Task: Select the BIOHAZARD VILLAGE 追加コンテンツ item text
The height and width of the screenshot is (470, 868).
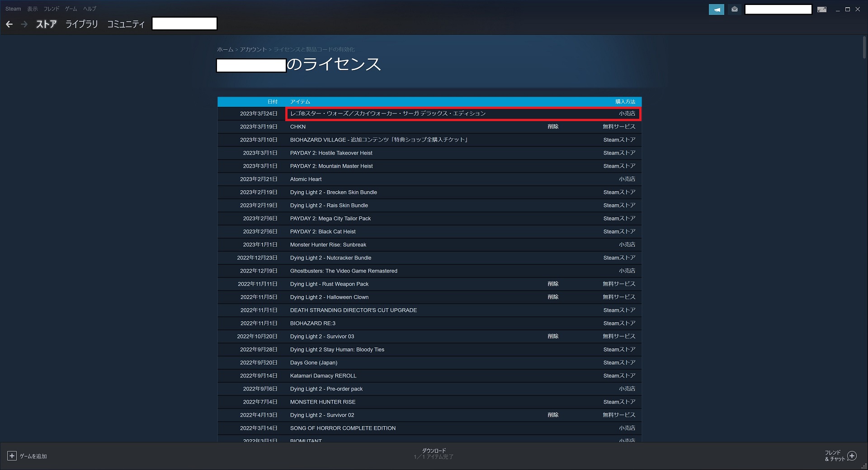Action: 379,140
